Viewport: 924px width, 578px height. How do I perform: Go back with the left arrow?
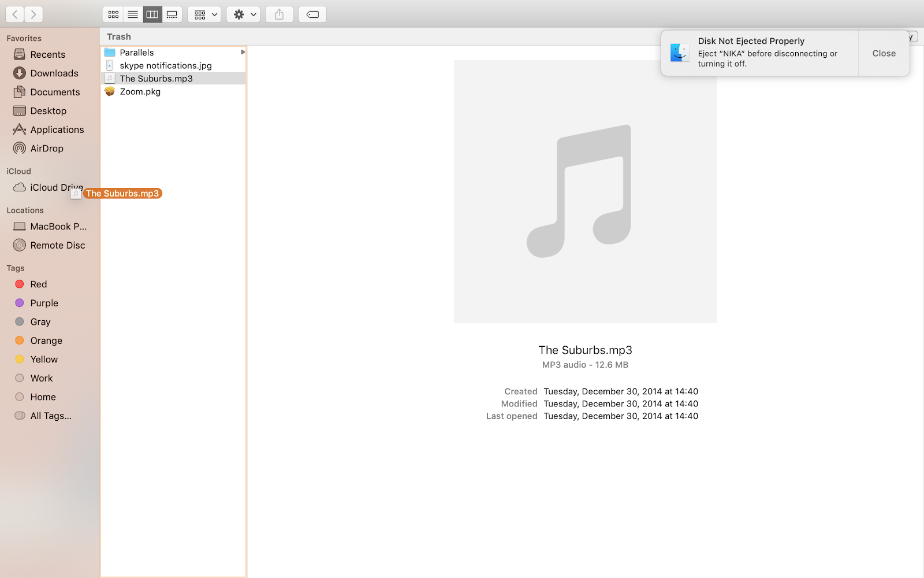(15, 14)
